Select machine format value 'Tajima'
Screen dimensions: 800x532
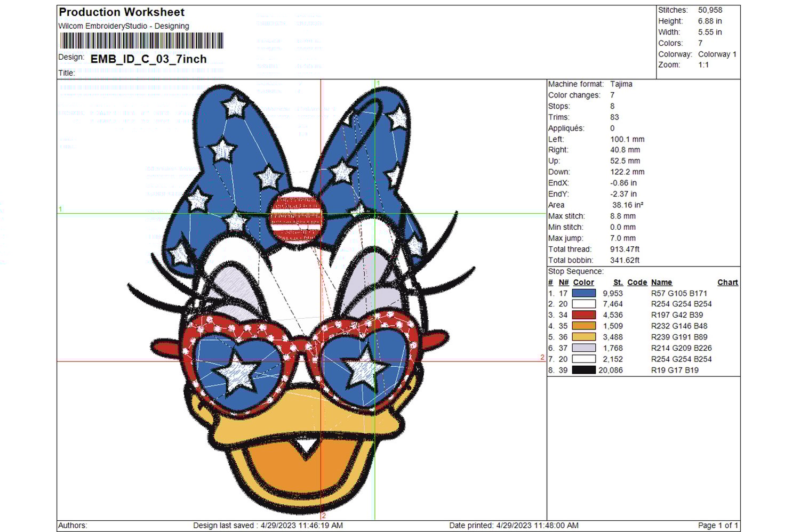[x=621, y=84]
